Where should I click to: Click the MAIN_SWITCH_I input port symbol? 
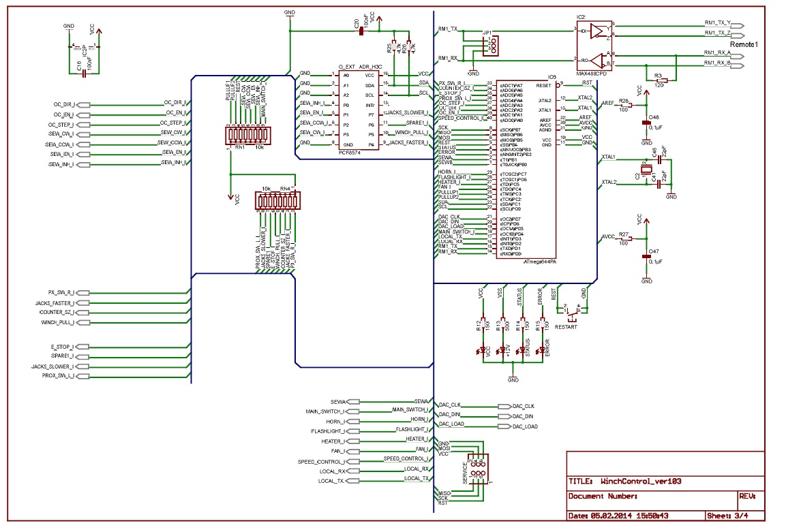point(353,411)
